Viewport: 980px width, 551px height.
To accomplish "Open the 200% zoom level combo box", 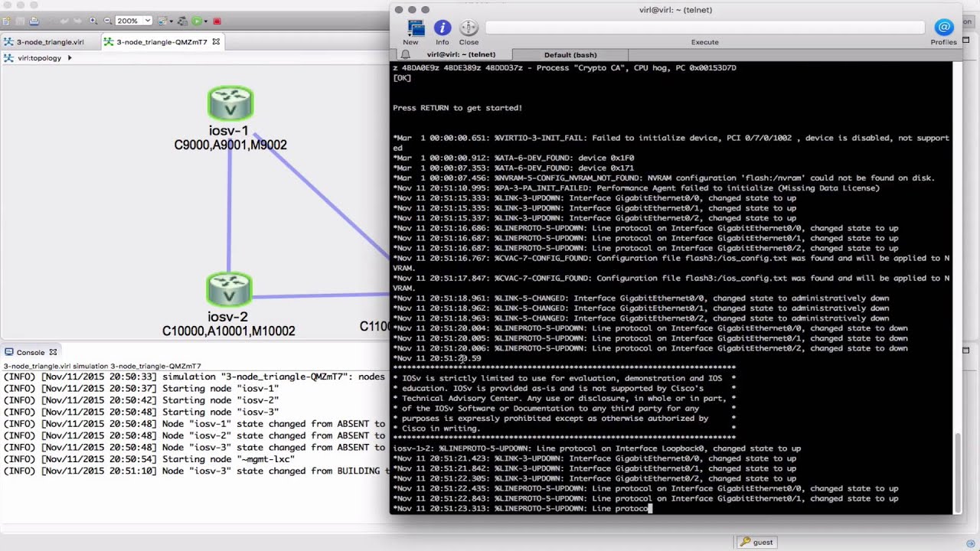I will 134,21.
